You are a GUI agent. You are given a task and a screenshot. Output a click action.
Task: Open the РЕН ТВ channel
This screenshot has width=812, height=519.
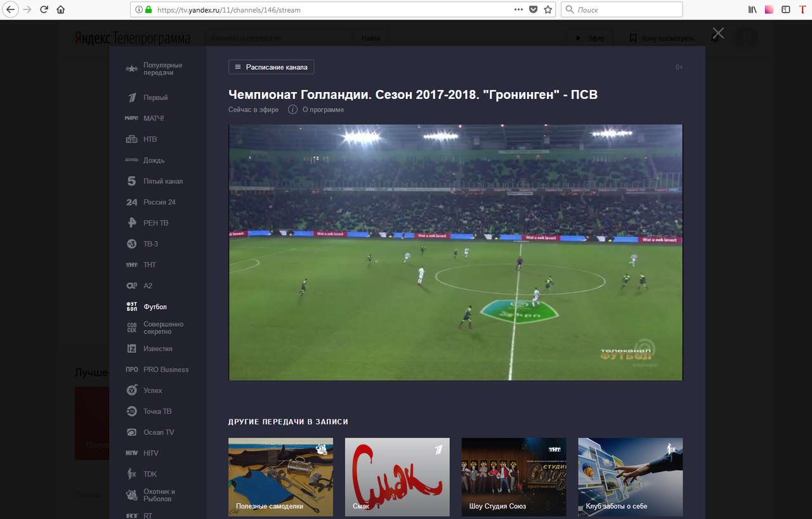tap(147, 223)
